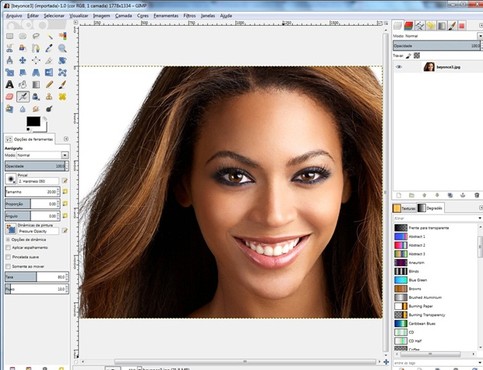Image resolution: width=483 pixels, height=370 pixels.
Task: Select the Flip tool
Action: (x=49, y=72)
